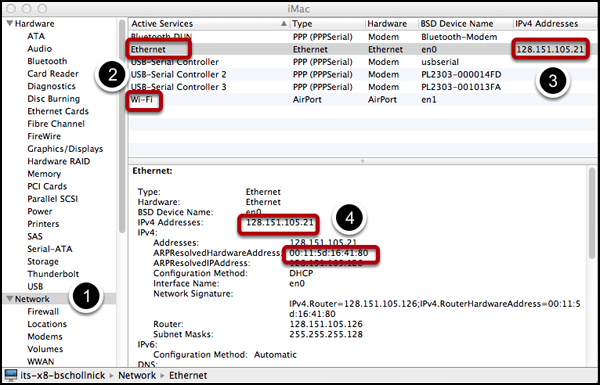Open Storage in the sidebar
600x385 pixels.
click(43, 262)
